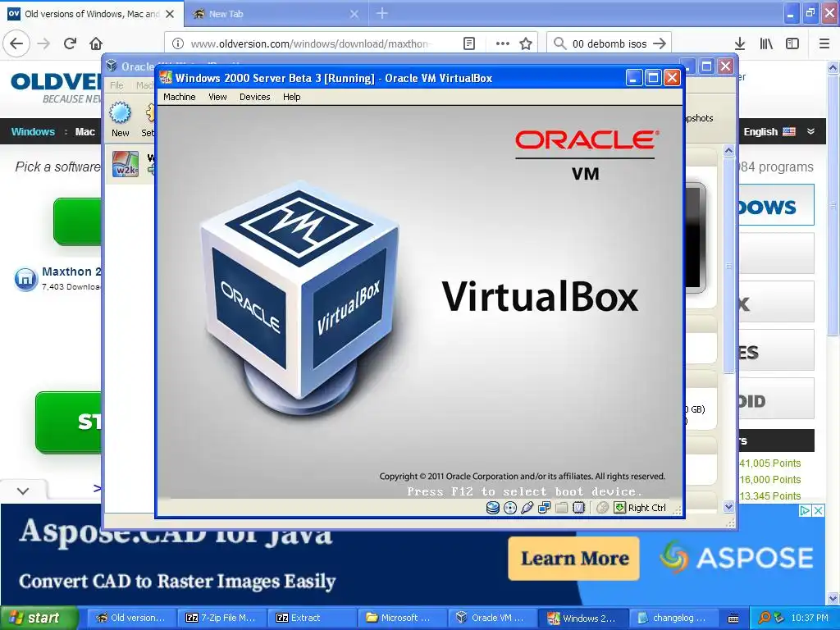Close the New Tab browser tab

pyautogui.click(x=354, y=14)
